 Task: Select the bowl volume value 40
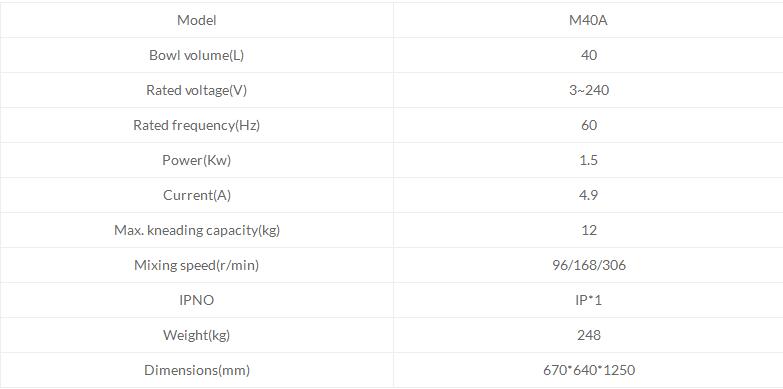(589, 55)
